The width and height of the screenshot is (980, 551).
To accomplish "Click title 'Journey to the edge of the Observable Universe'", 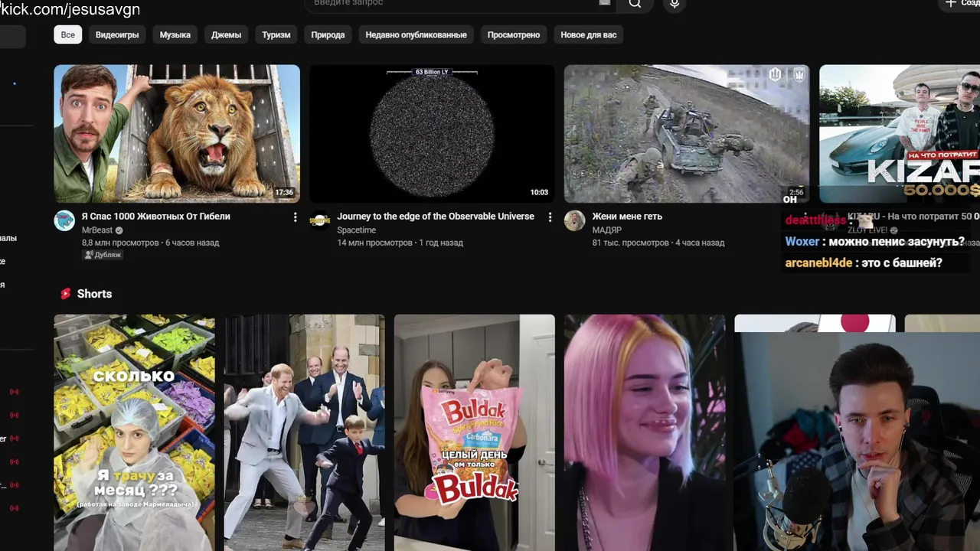I will 436,217.
